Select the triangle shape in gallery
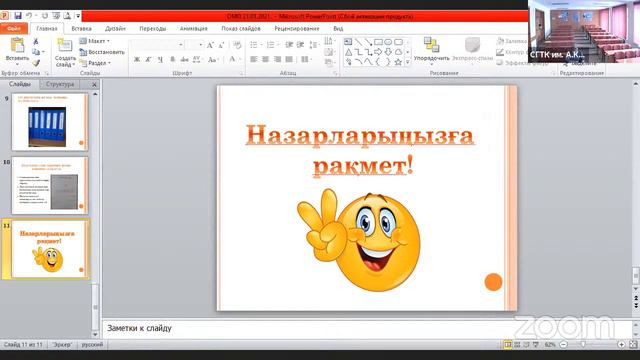Image resolution: width=640 pixels, height=360 pixels. point(348,52)
